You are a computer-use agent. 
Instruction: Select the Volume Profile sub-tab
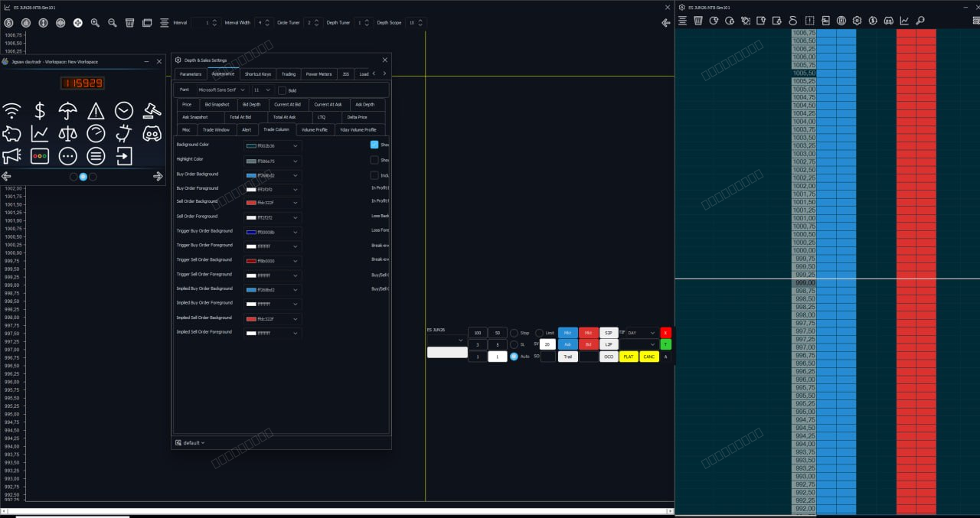(315, 129)
